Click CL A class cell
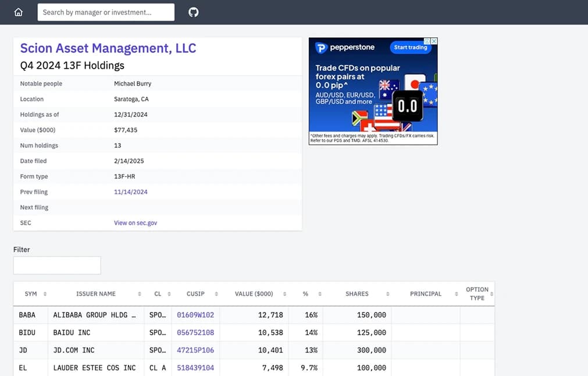Image resolution: width=588 pixels, height=376 pixels. pyautogui.click(x=158, y=368)
